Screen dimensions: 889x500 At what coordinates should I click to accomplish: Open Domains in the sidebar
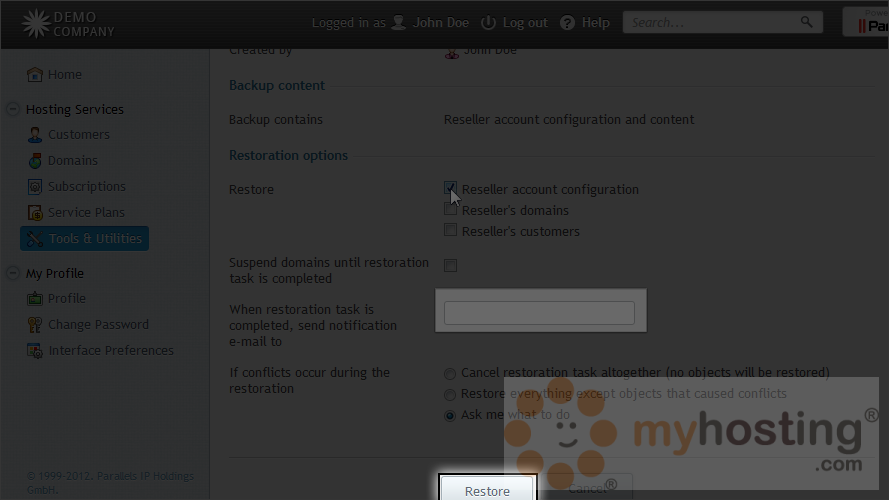[x=73, y=160]
